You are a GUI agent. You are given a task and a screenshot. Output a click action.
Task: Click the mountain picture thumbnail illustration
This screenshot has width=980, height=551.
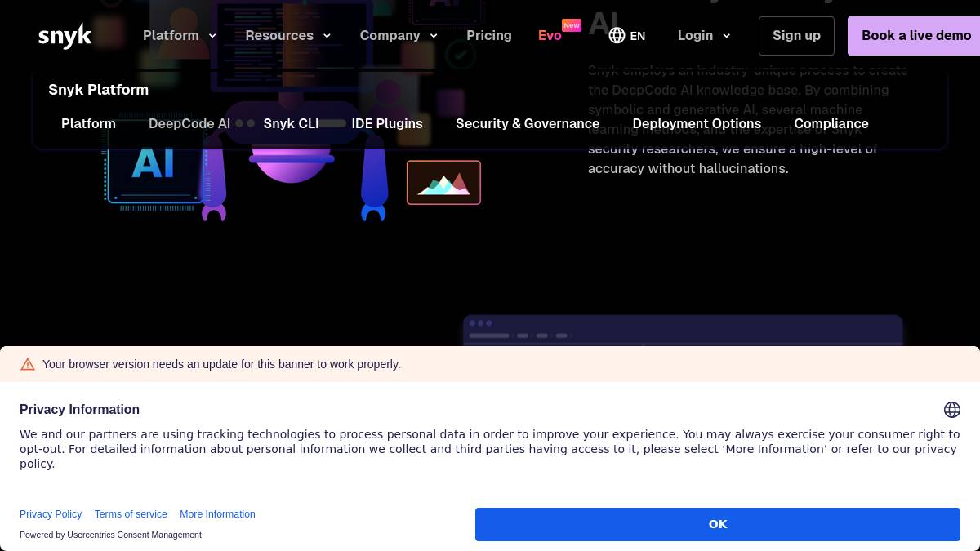[x=443, y=182]
